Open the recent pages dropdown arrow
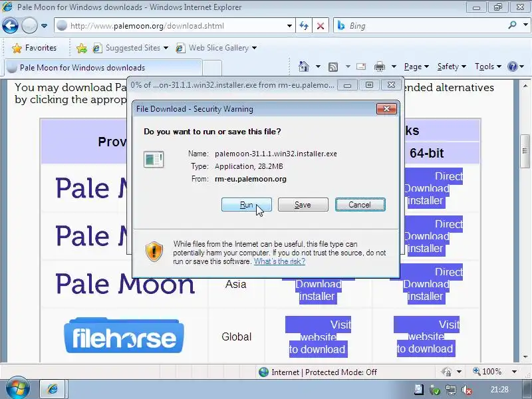This screenshot has width=532, height=399. [44, 26]
